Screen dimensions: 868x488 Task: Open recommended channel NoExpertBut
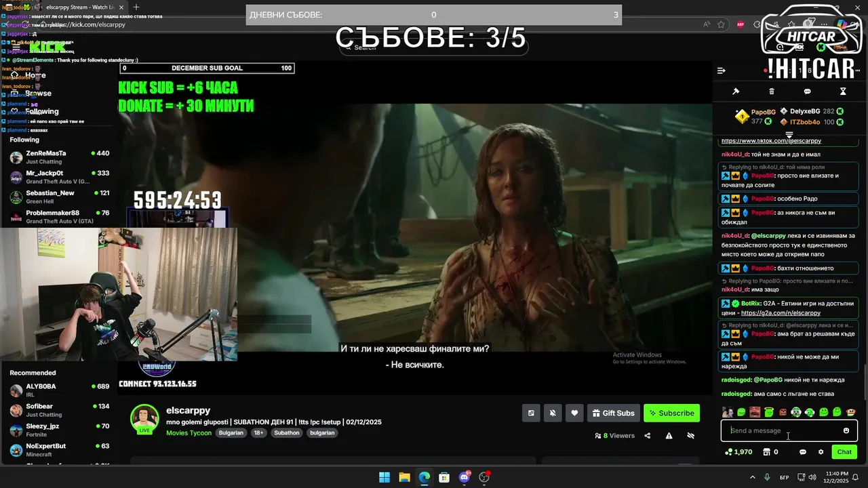(59, 449)
